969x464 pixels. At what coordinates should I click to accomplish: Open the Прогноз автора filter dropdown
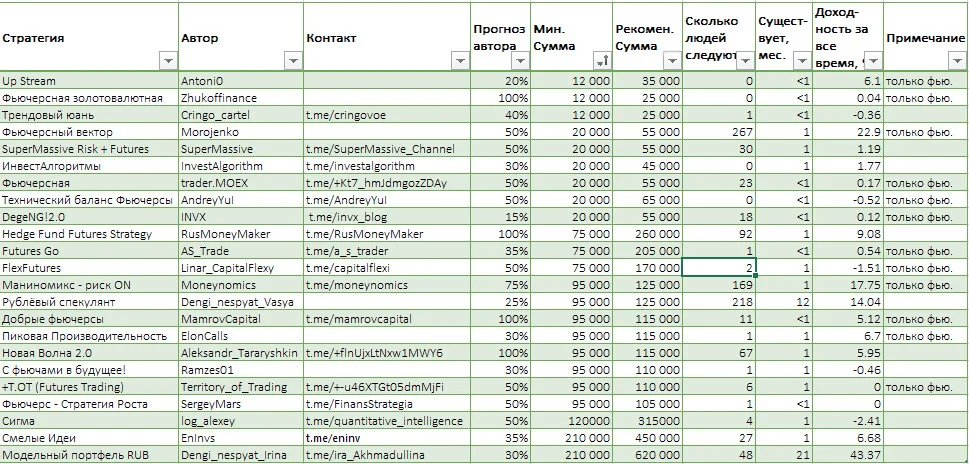(x=520, y=61)
